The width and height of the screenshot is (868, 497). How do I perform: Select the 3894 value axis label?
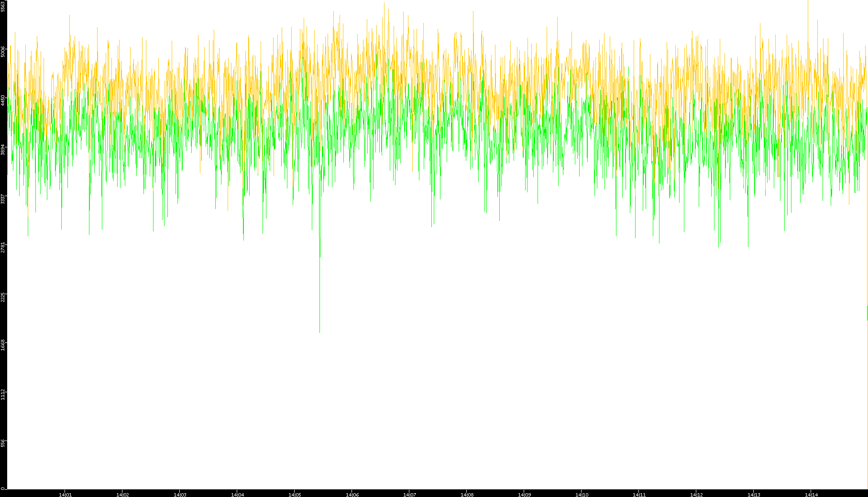[x=3, y=149]
